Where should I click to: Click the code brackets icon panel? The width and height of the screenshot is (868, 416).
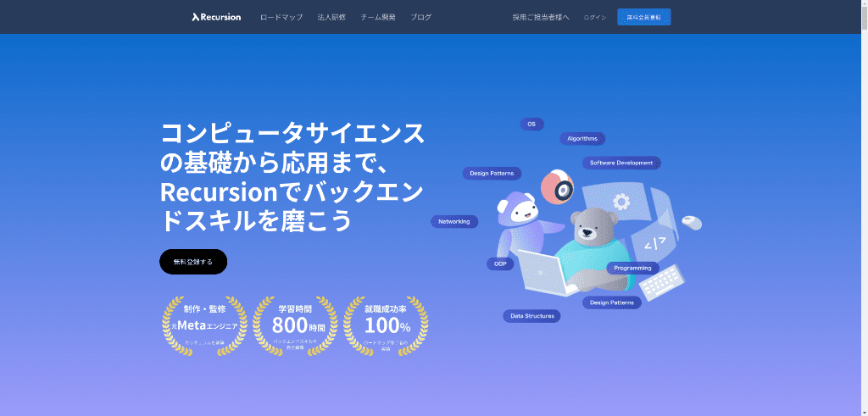click(x=654, y=245)
